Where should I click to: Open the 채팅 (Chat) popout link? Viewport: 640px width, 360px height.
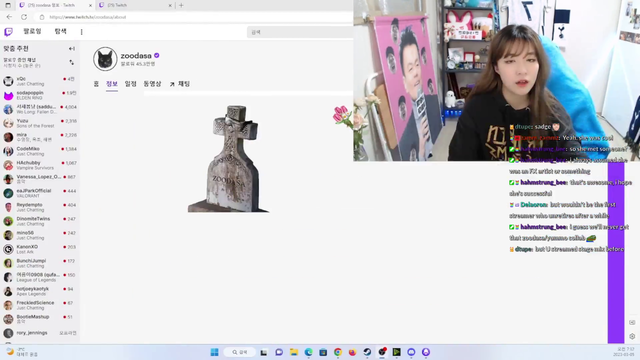click(x=180, y=84)
